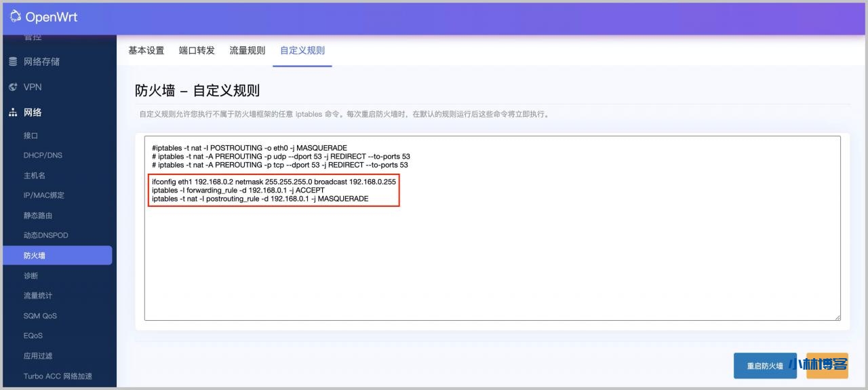The width and height of the screenshot is (868, 390).
Task: Click the 网络 section hierarchy icon
Action: 13,113
